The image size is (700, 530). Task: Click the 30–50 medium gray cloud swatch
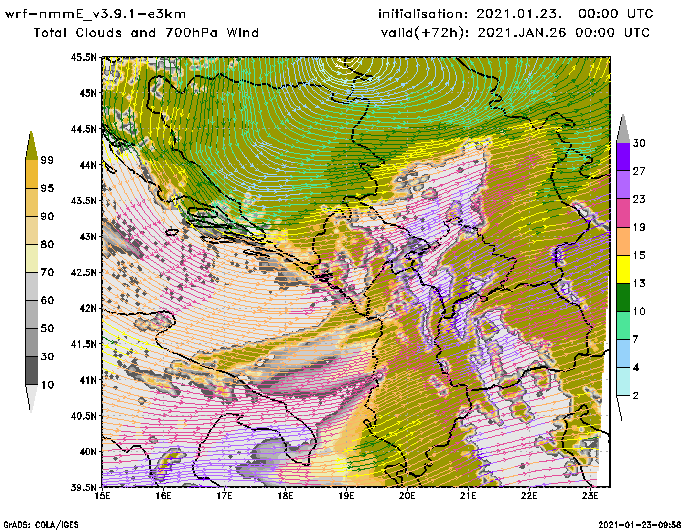coord(31,342)
